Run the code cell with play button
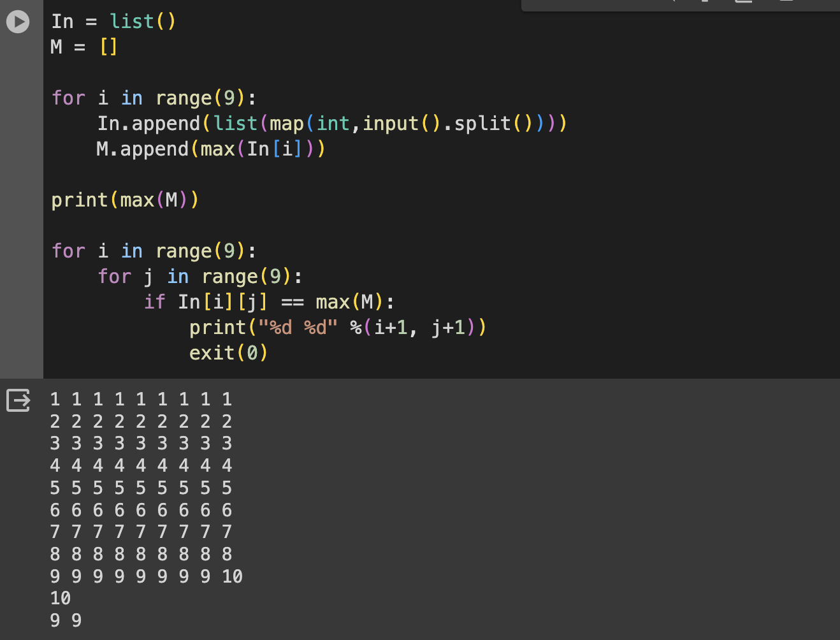 (x=18, y=22)
